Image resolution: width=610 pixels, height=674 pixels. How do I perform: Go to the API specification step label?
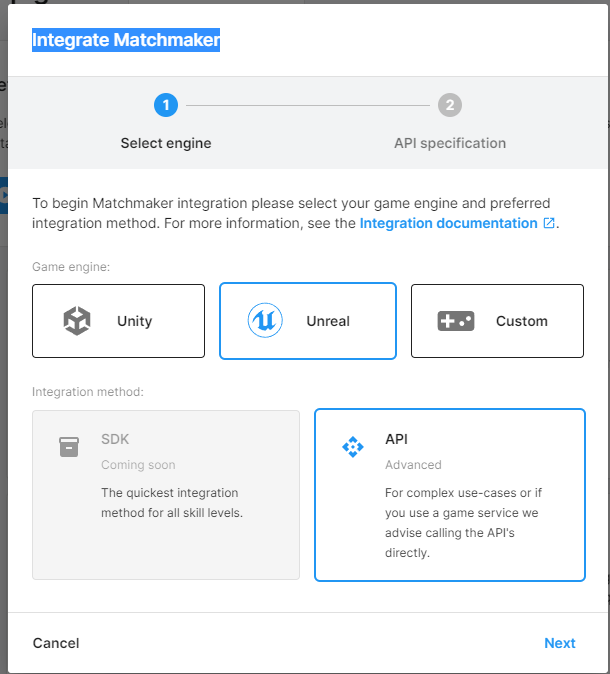450,143
